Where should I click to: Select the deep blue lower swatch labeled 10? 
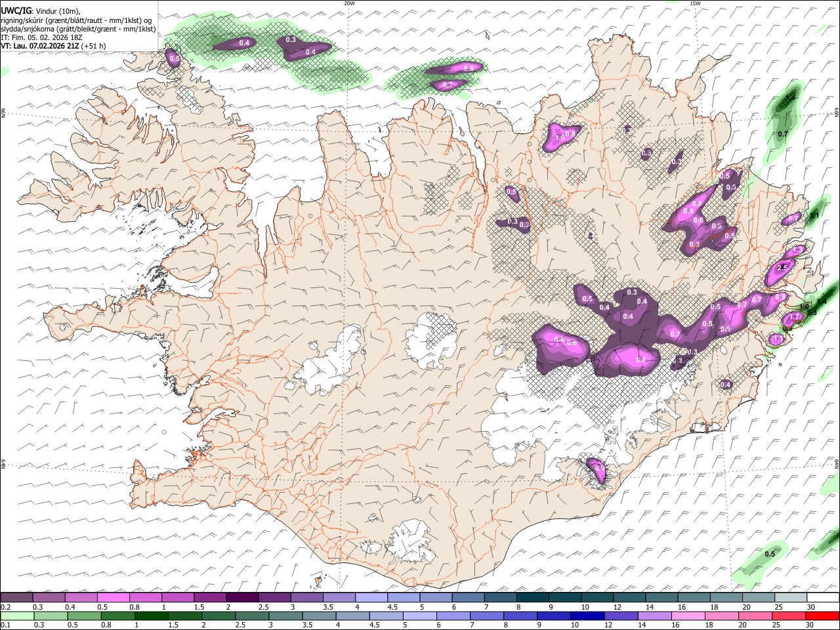click(588, 616)
